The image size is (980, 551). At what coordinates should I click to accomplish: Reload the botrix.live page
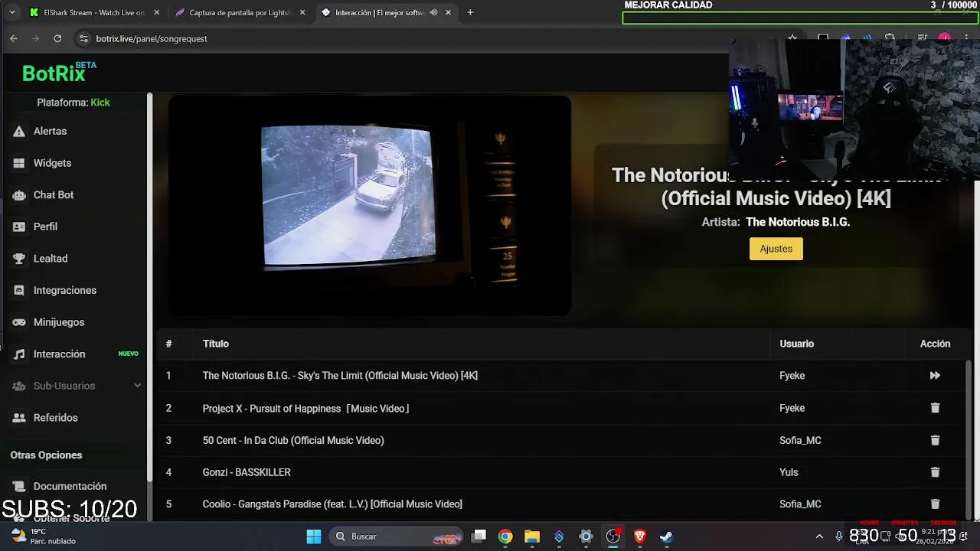[x=57, y=38]
